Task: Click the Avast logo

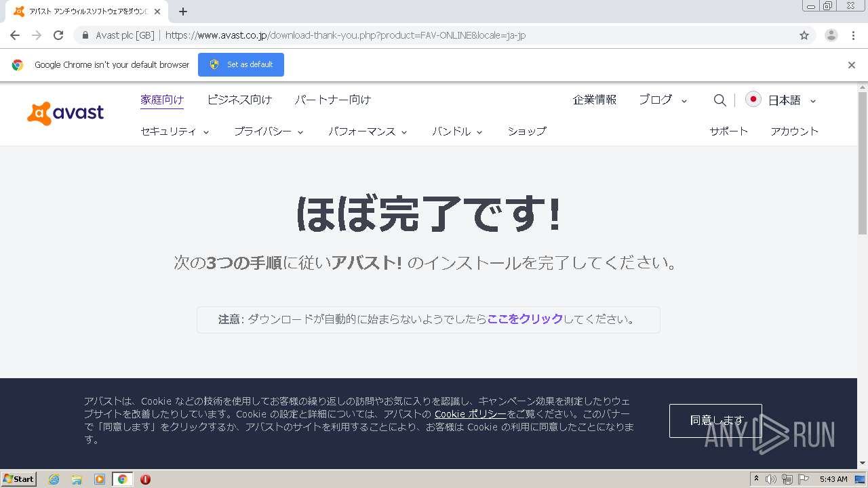Action: [65, 113]
